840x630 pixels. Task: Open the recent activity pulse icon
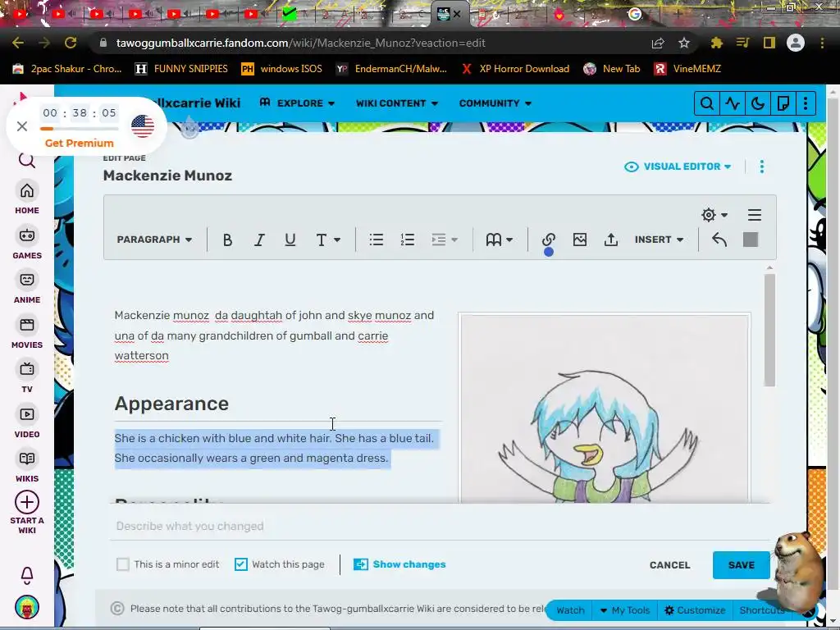[x=733, y=103]
